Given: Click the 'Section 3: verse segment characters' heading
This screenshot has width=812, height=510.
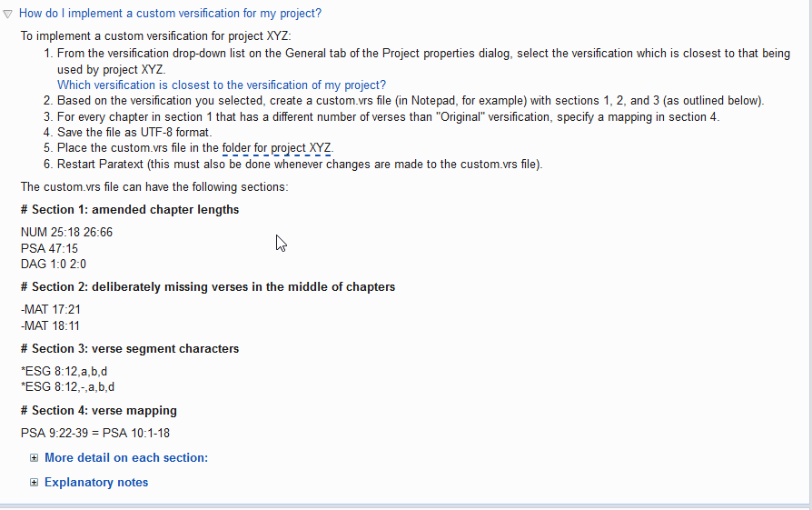Looking at the screenshot, I should click(x=130, y=349).
